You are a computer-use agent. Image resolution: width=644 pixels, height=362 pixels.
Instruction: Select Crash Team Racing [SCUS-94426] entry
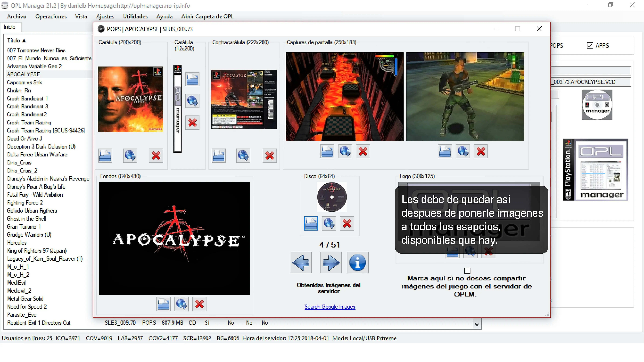click(x=46, y=130)
